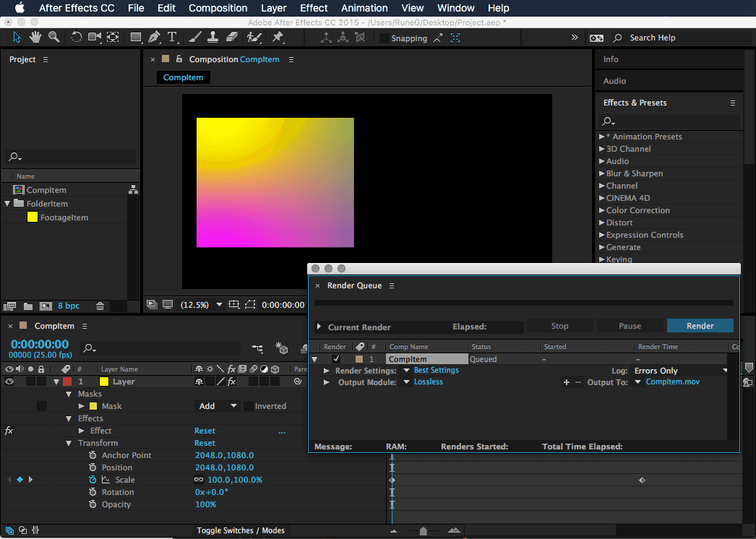Delete selected project item with trash icon
The height and width of the screenshot is (539, 756).
[100, 306]
